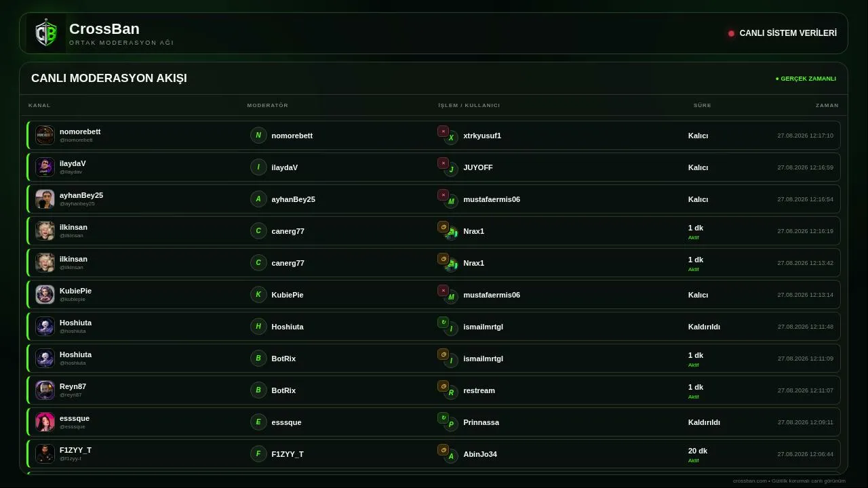Click the ZAMAN column header
The width and height of the screenshot is (868, 488).
coord(827,106)
